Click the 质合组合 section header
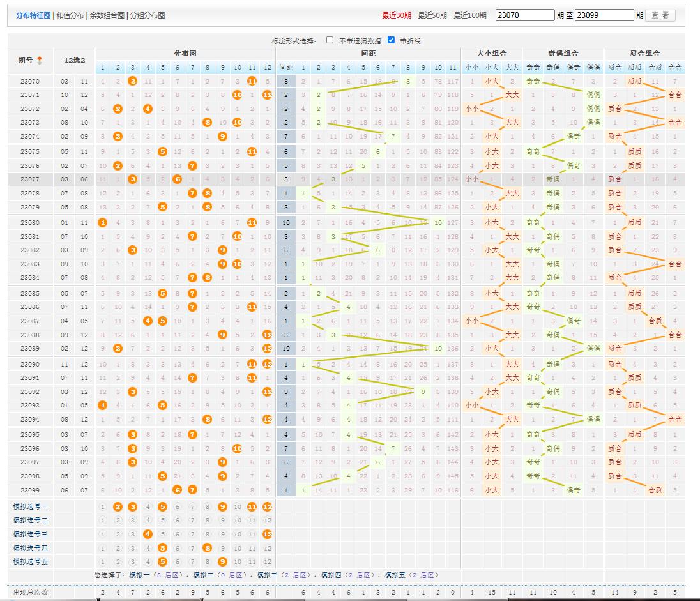The height and width of the screenshot is (601, 700). [644, 53]
